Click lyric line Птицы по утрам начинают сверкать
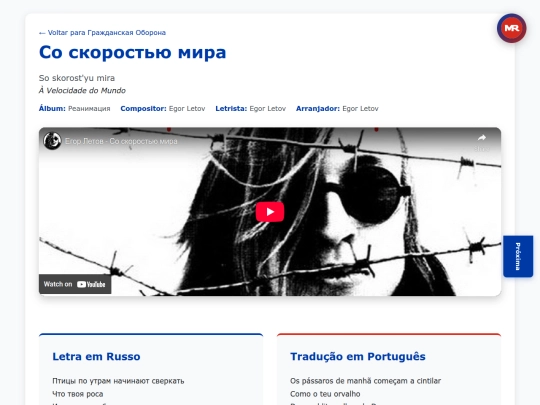Viewport: 540px width, 405px height. pos(118,381)
